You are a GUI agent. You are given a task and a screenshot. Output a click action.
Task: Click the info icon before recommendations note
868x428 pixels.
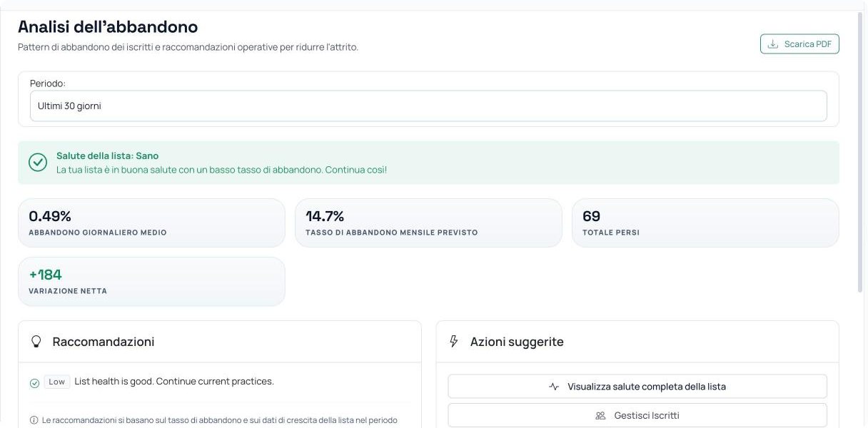click(34, 420)
